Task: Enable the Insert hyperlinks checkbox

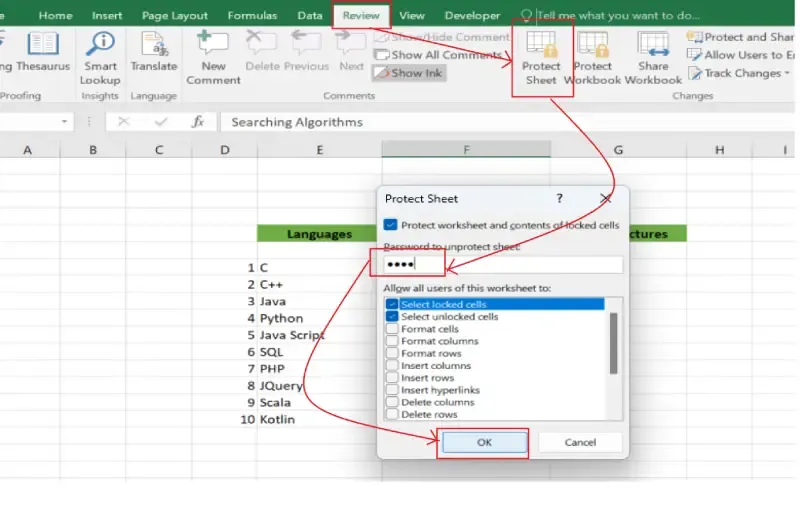Action: tap(391, 390)
